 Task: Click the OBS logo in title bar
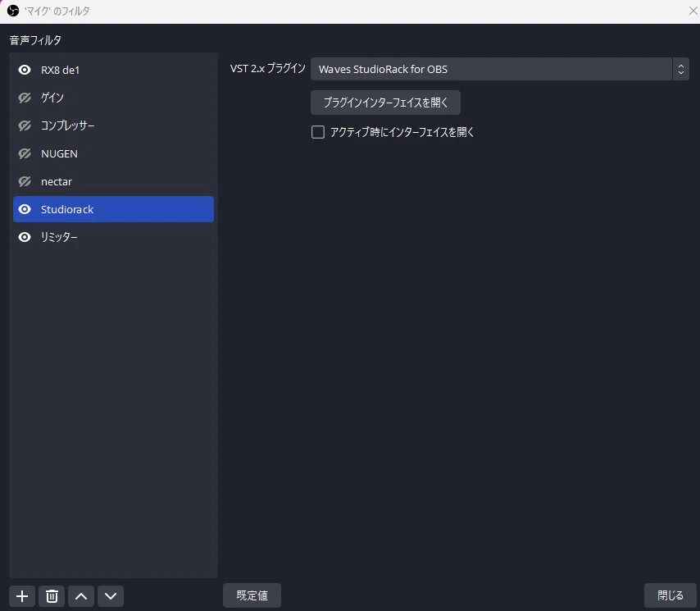13,11
